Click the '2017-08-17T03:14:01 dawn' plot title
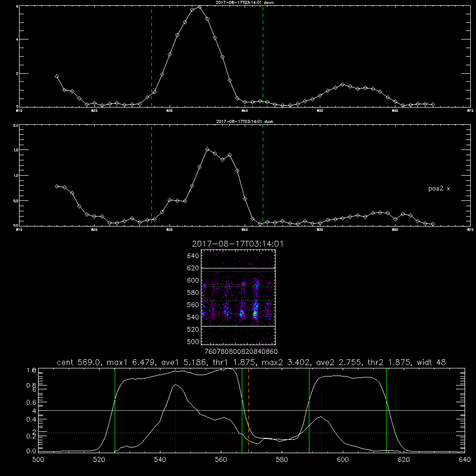 tap(245, 2)
